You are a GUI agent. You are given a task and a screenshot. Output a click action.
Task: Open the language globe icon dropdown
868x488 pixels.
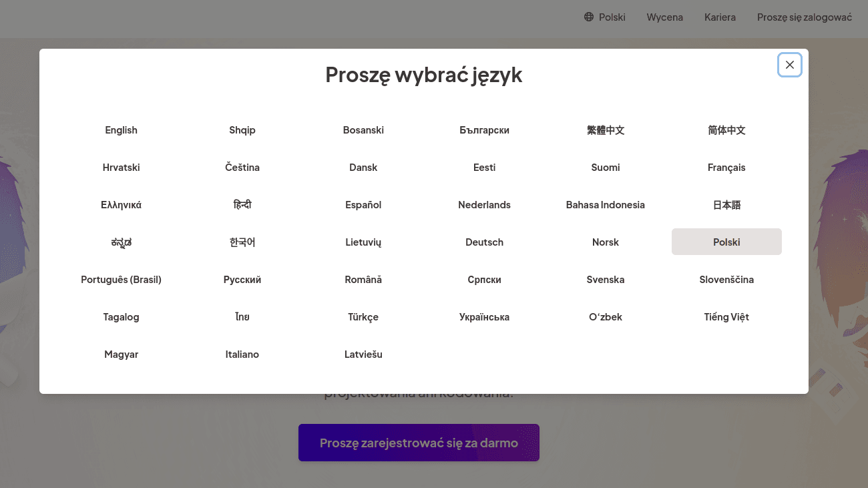(x=590, y=17)
